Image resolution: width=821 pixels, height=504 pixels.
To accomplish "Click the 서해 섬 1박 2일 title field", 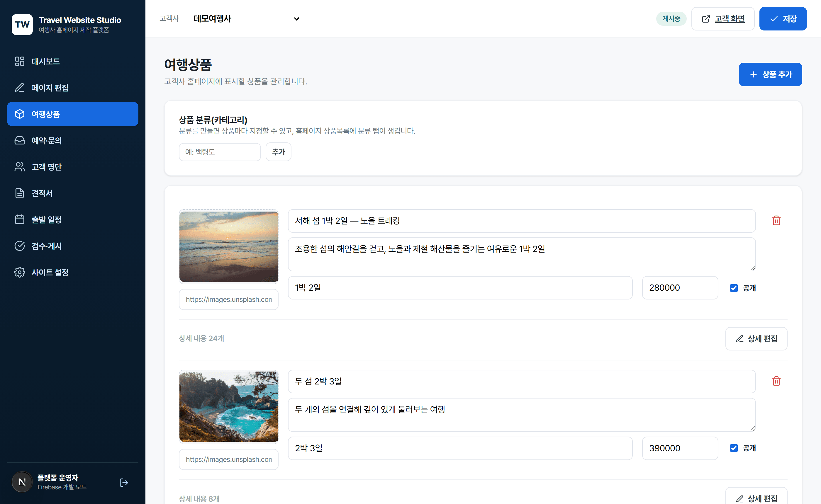I will point(522,221).
